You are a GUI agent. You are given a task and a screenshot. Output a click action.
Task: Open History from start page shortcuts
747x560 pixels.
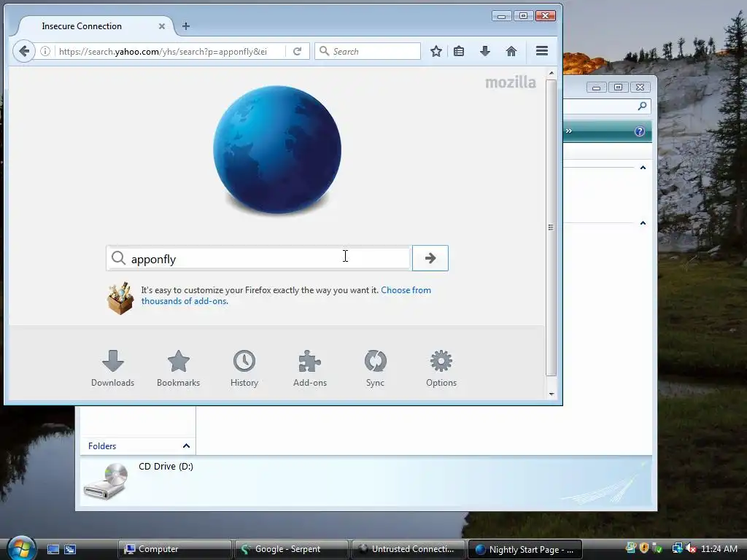tap(244, 368)
